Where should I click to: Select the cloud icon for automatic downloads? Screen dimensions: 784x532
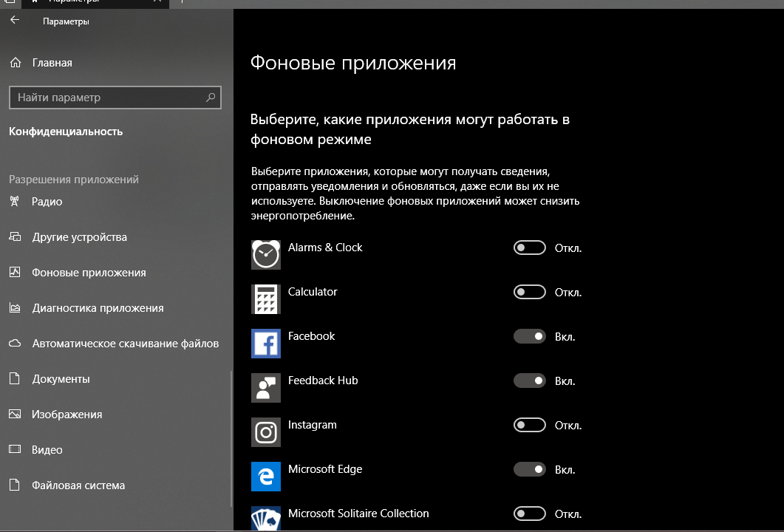click(x=15, y=343)
